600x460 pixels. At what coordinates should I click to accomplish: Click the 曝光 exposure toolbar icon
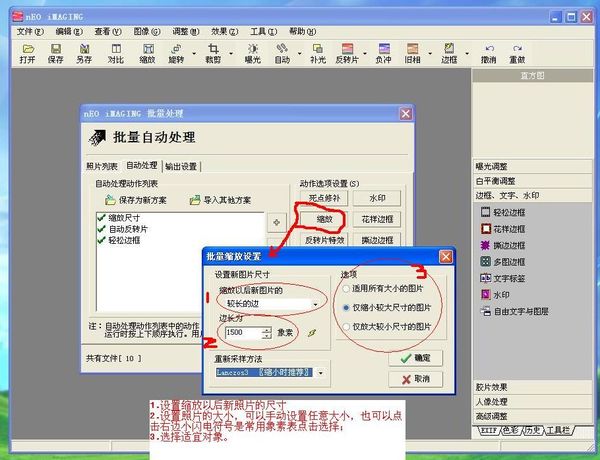pos(253,52)
